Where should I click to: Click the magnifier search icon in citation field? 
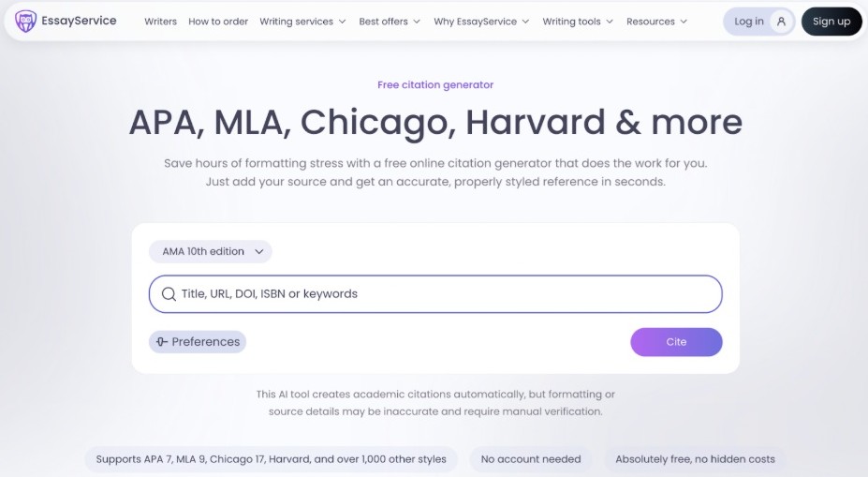(169, 294)
